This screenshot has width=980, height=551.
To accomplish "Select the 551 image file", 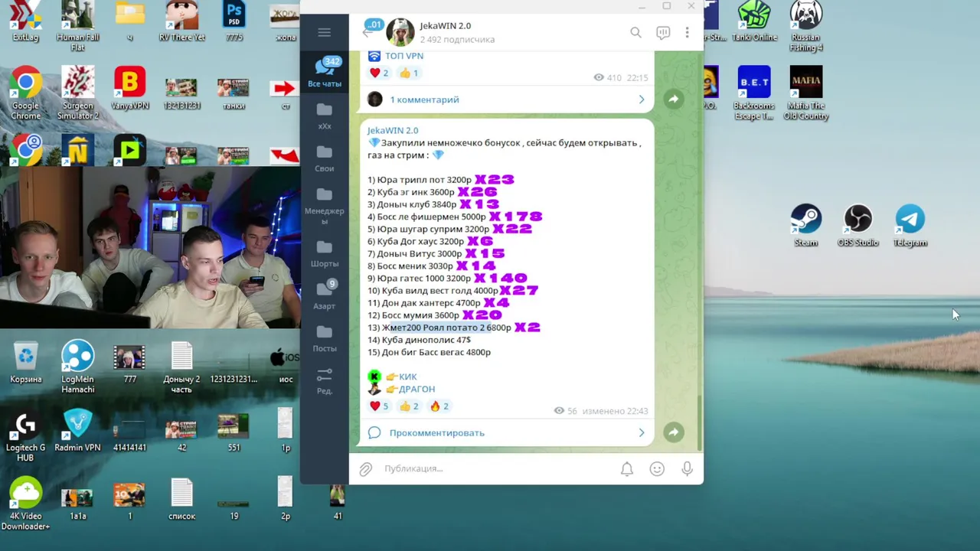I will pos(234,432).
